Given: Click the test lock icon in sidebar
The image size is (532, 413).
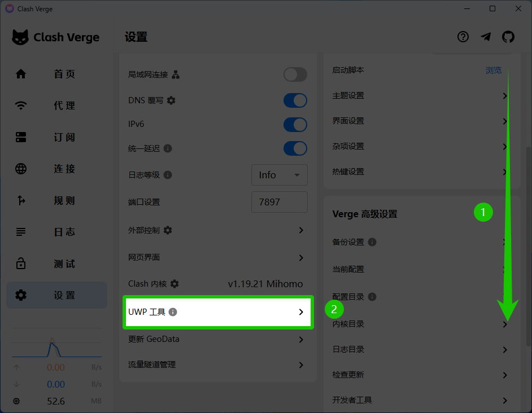Looking at the screenshot, I should [21, 263].
